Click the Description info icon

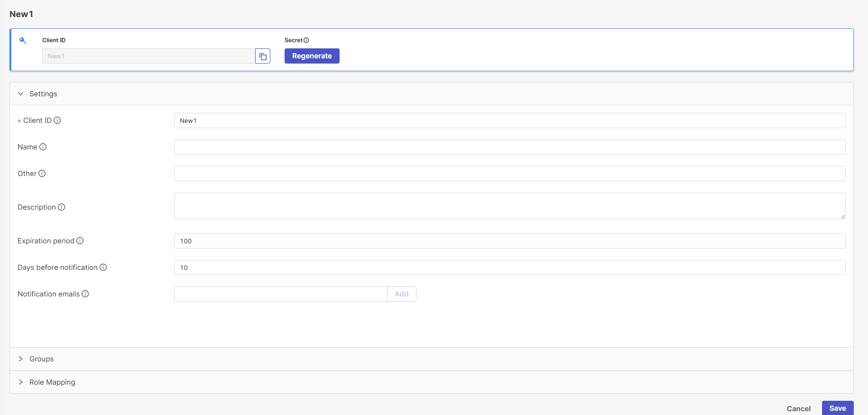coord(62,207)
